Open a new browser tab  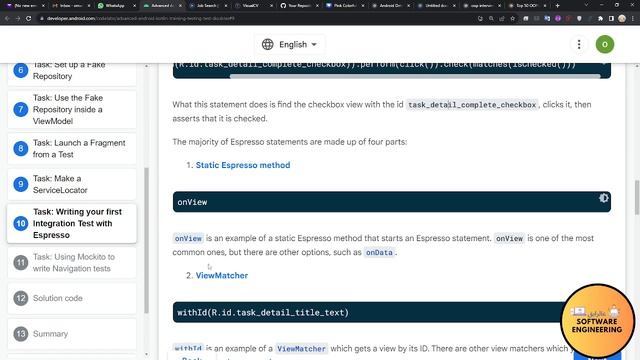click(x=557, y=6)
